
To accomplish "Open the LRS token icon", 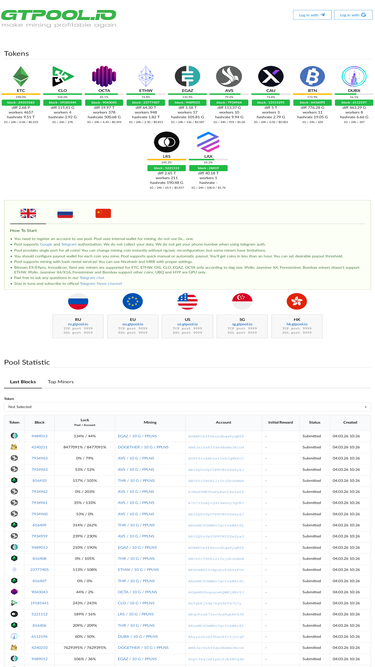I will [167, 142].
